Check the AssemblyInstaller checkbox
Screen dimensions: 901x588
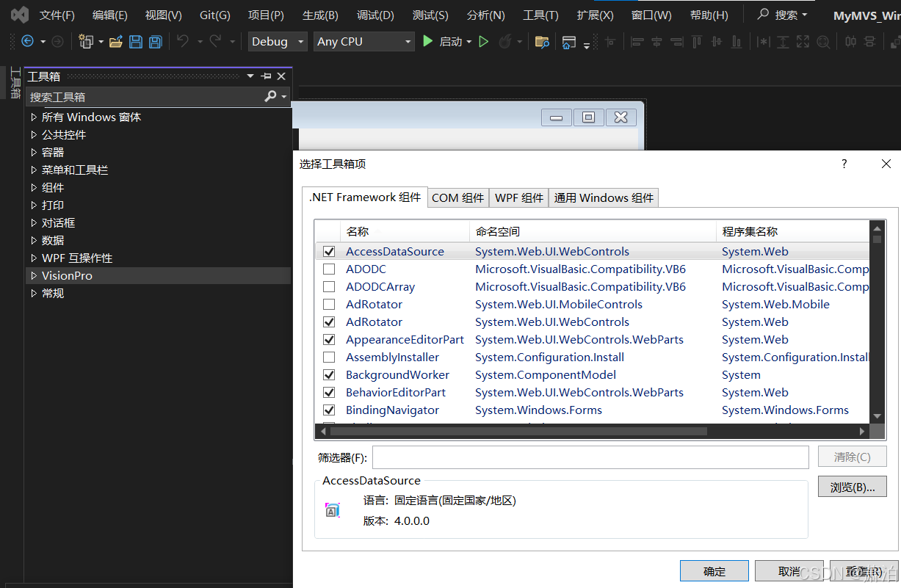329,357
